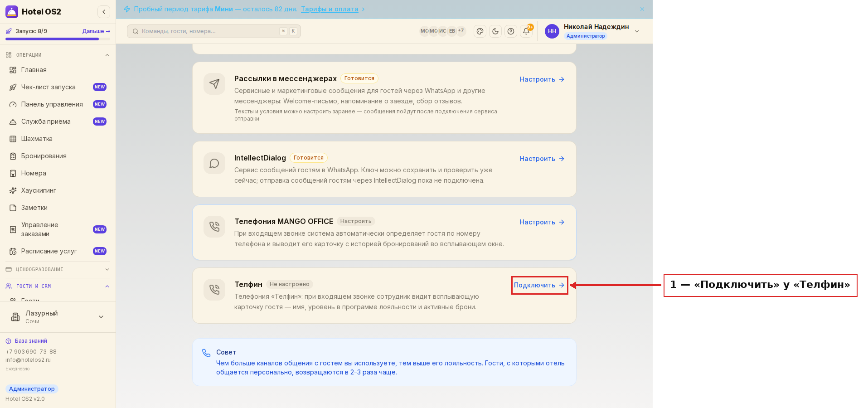
Task: Click the phone icon of Телфин
Action: pos(214,290)
